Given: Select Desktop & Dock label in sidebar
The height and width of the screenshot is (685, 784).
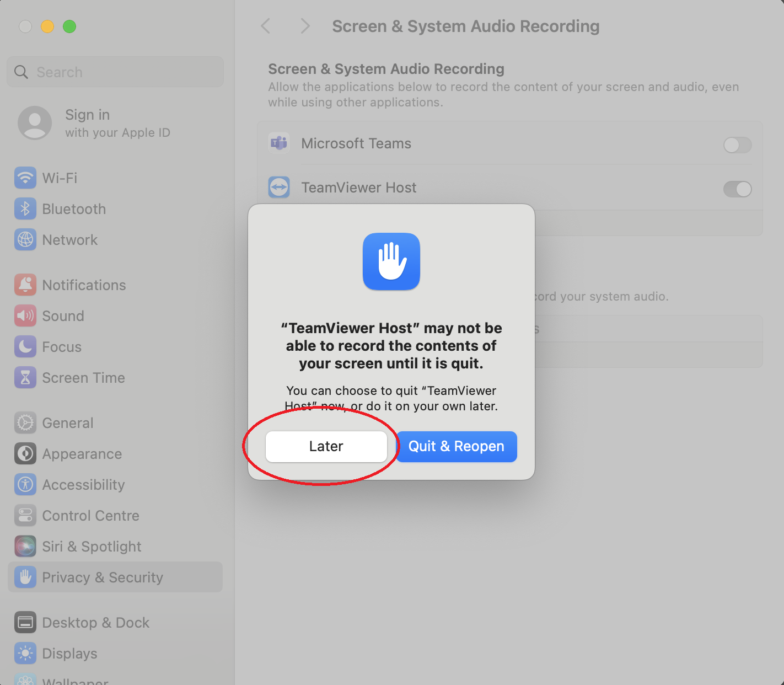Looking at the screenshot, I should (96, 623).
